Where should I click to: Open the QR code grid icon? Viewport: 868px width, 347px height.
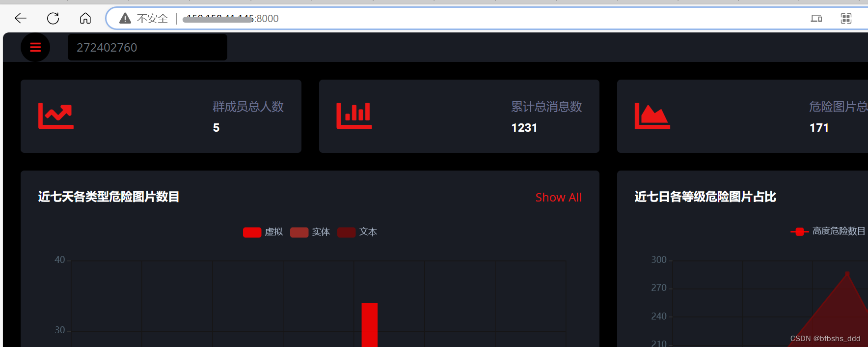click(846, 19)
